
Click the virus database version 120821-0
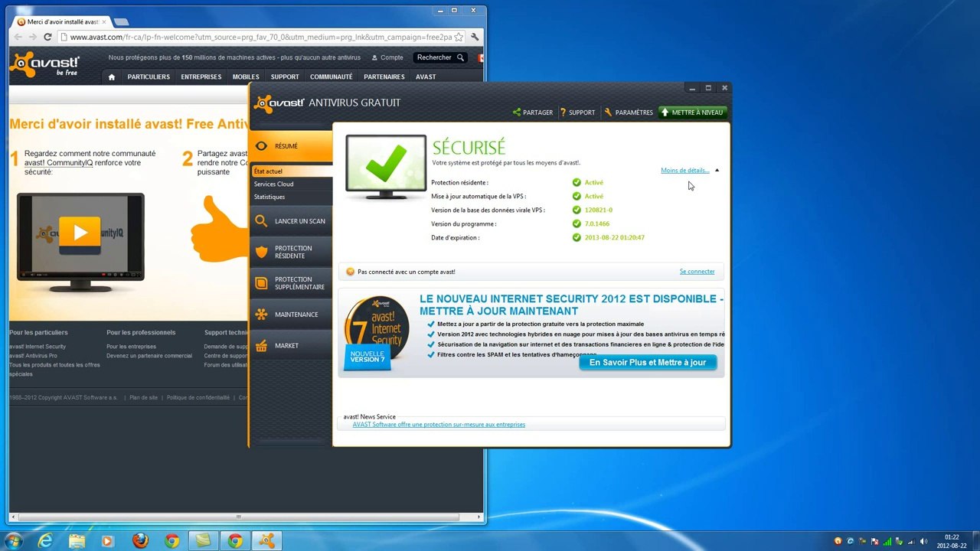click(x=593, y=210)
